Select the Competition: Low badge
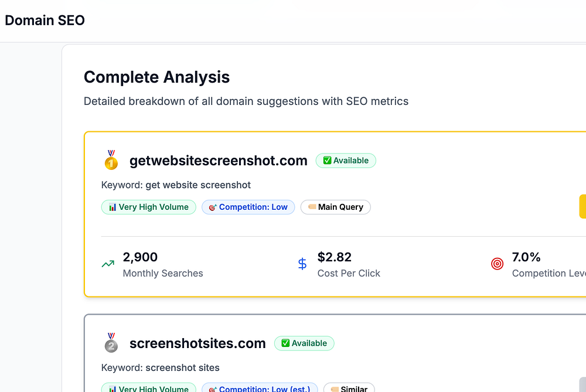586x392 pixels. 248,207
